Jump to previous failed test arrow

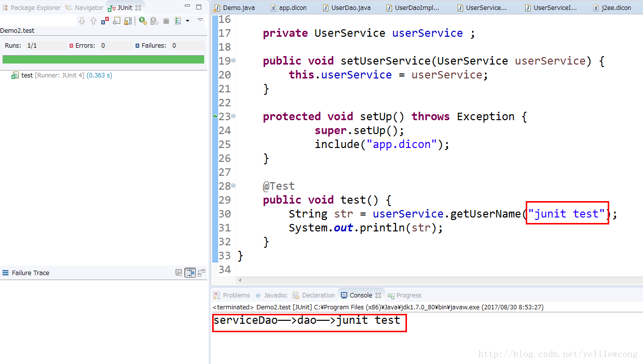tap(93, 21)
